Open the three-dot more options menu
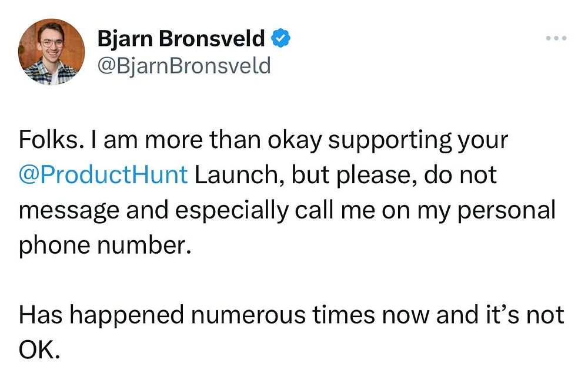 [x=556, y=38]
